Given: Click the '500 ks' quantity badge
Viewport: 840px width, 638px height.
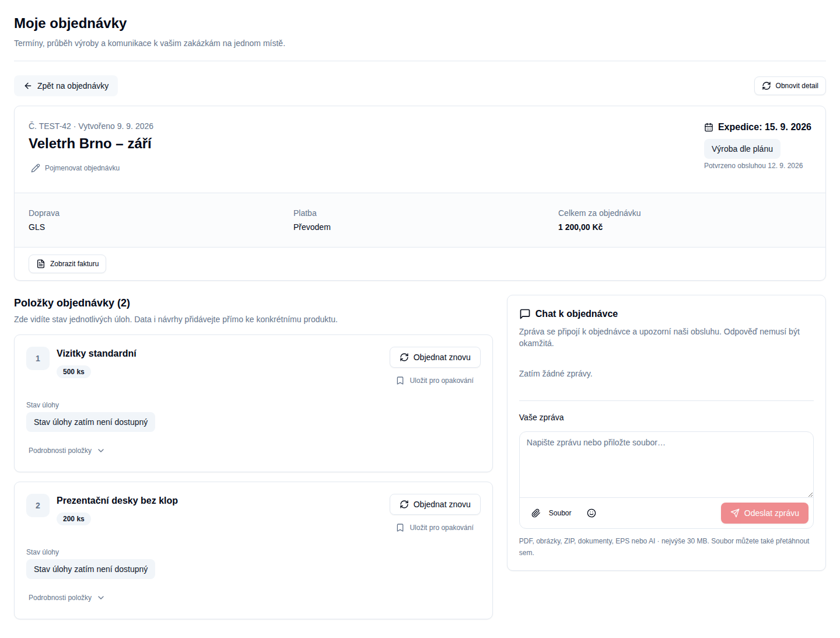Looking at the screenshot, I should pyautogui.click(x=73, y=372).
